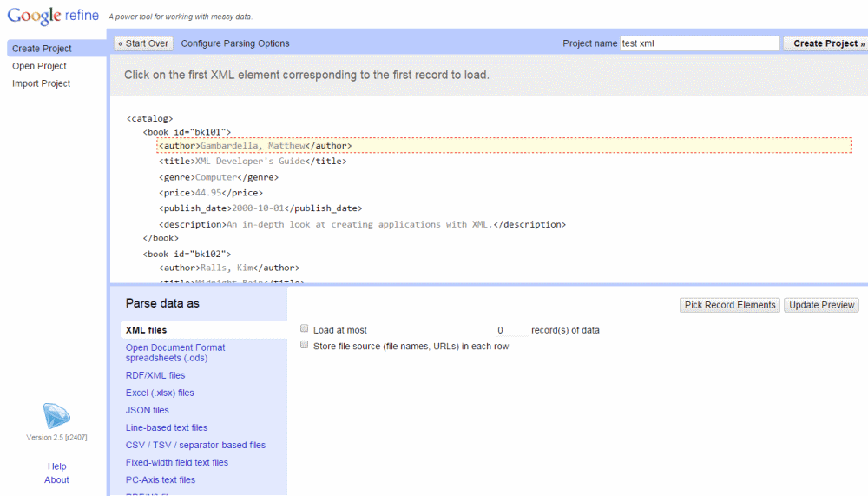This screenshot has height=496, width=868.
Task: Choose Fixed-width field text files
Action: click(x=177, y=462)
